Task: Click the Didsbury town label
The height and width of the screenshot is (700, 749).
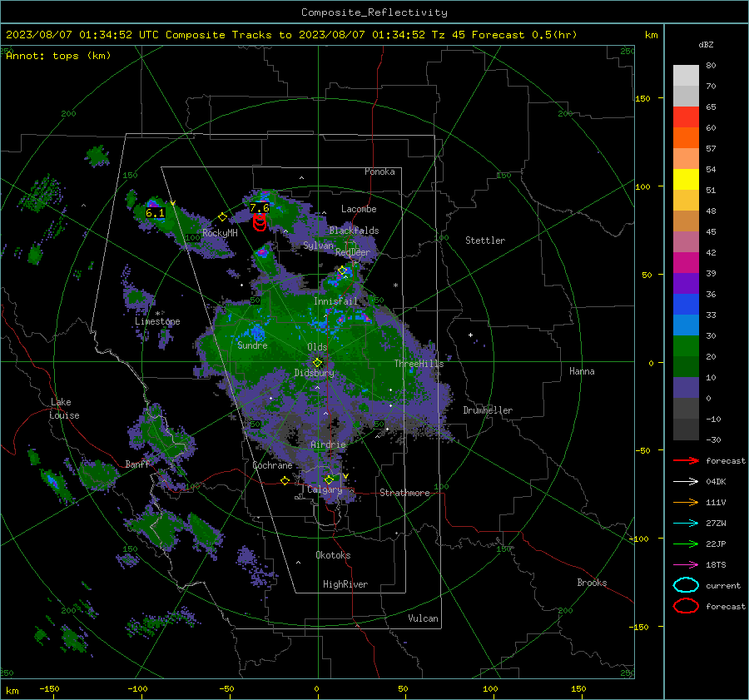Action: pyautogui.click(x=314, y=373)
